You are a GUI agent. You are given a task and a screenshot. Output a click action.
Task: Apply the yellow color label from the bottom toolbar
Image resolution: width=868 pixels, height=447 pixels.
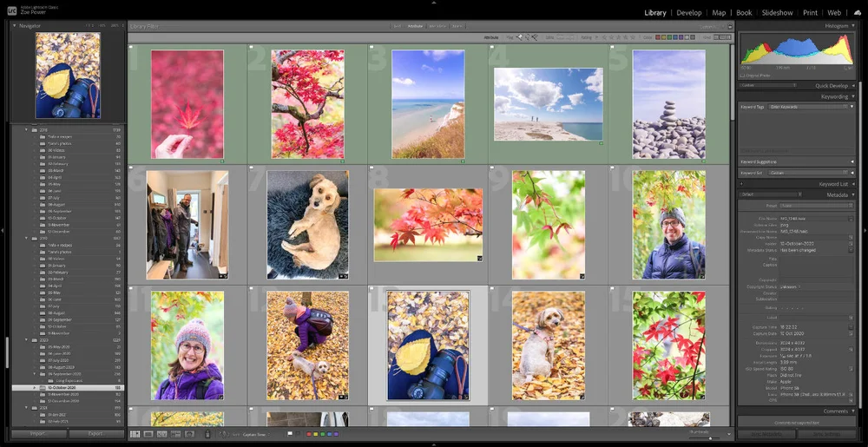tap(316, 434)
